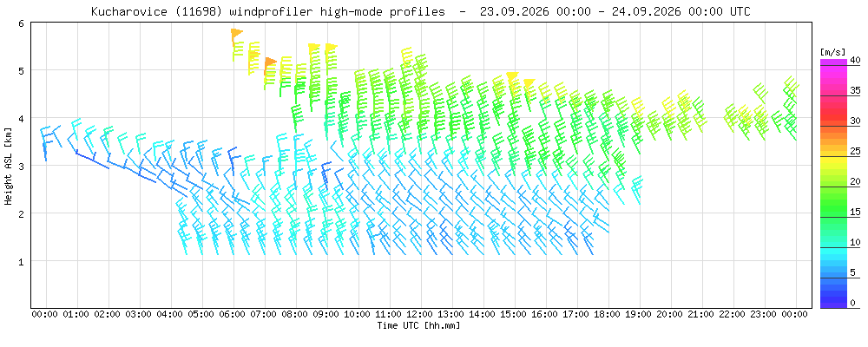Click the Kucharovice windprofiler chart title
This screenshot has height=347, width=868.
click(x=422, y=11)
